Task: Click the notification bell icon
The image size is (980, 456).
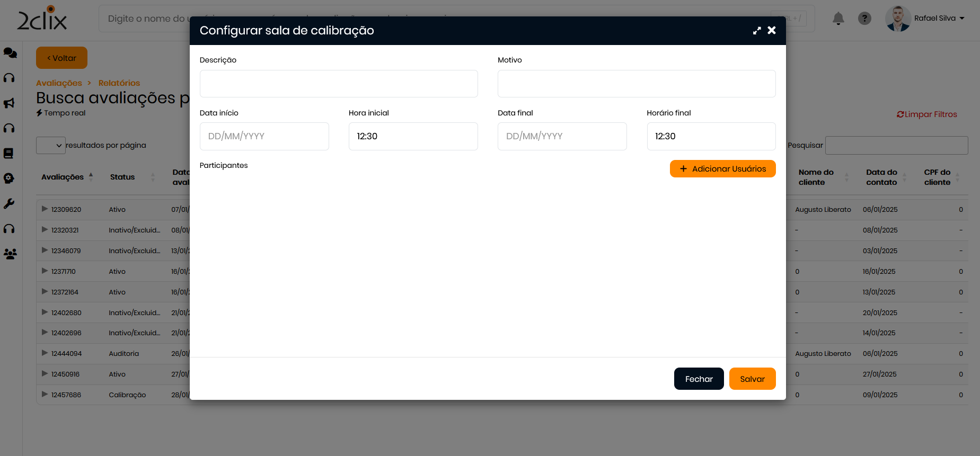Action: point(838,19)
